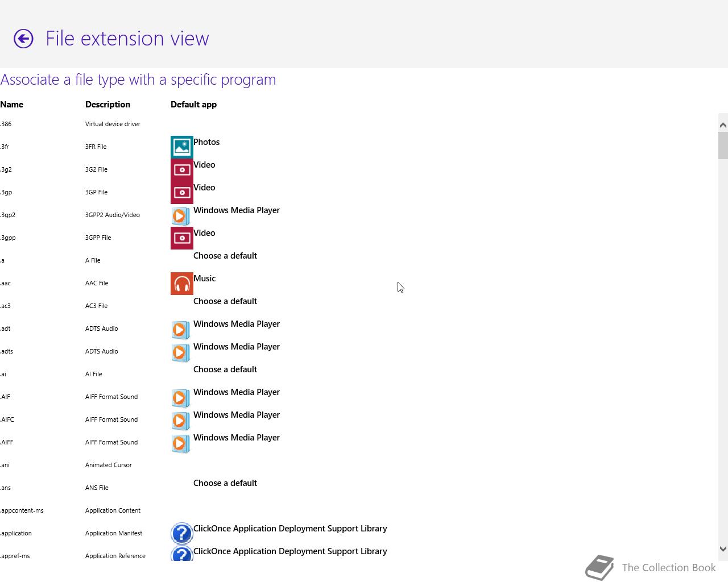Viewport: 728px width, 582px height.
Task: Click the Virtual device driver description
Action: (113, 124)
